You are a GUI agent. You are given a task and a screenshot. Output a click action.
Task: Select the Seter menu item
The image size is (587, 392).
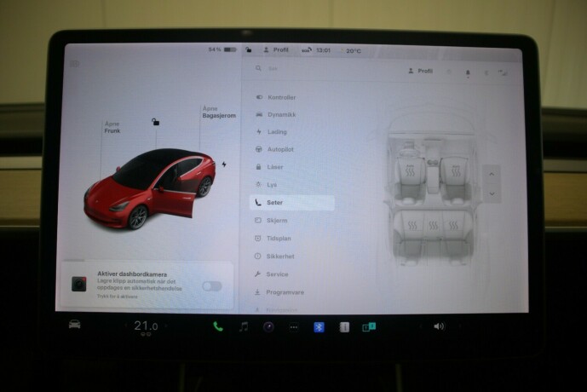point(292,203)
